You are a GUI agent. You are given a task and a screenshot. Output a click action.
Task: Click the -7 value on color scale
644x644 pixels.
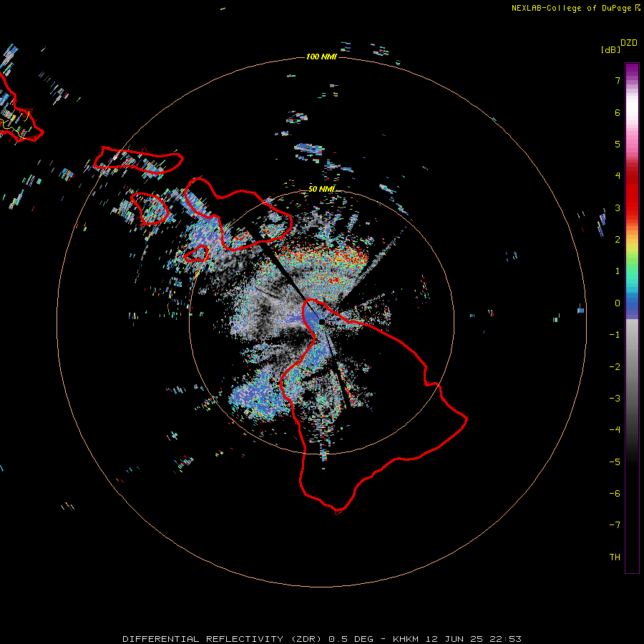pos(615,525)
